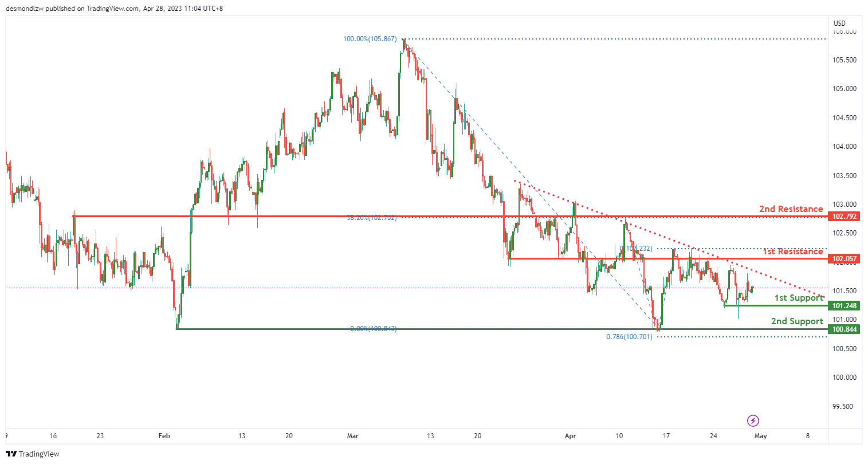This screenshot has height=464, width=868.
Task: Open the TradingView logo at the bottom
Action: click(x=33, y=454)
